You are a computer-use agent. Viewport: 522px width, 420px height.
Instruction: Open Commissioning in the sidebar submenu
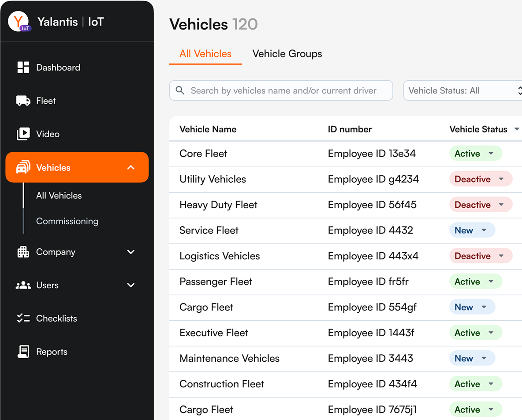point(67,221)
